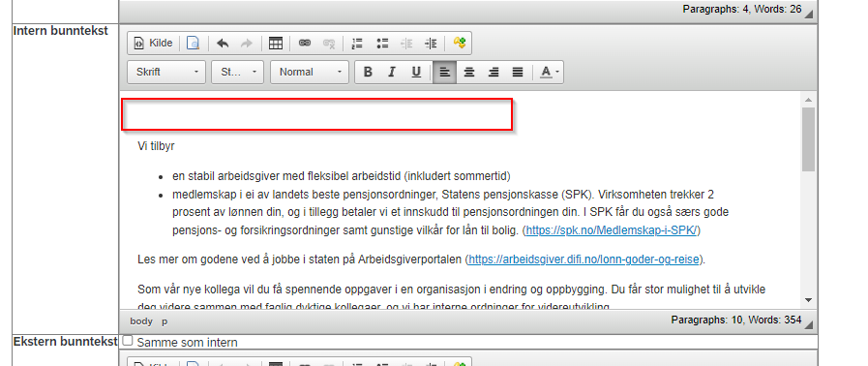Toggle italic formatting
Viewport: 868px width, 366px height.
[x=392, y=72]
